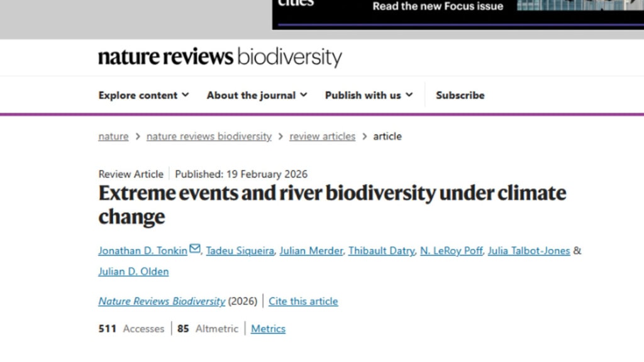The width and height of the screenshot is (644, 362).
Task: Open nature reviews biodiversity breadcrumb
Action: pyautogui.click(x=209, y=136)
